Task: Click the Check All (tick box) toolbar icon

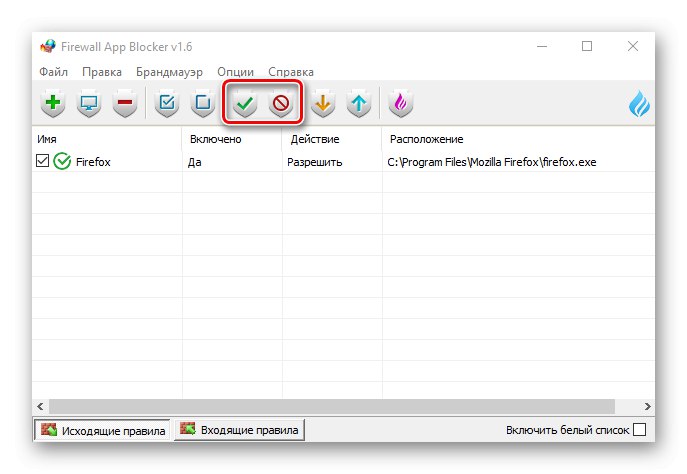Action: (x=167, y=103)
